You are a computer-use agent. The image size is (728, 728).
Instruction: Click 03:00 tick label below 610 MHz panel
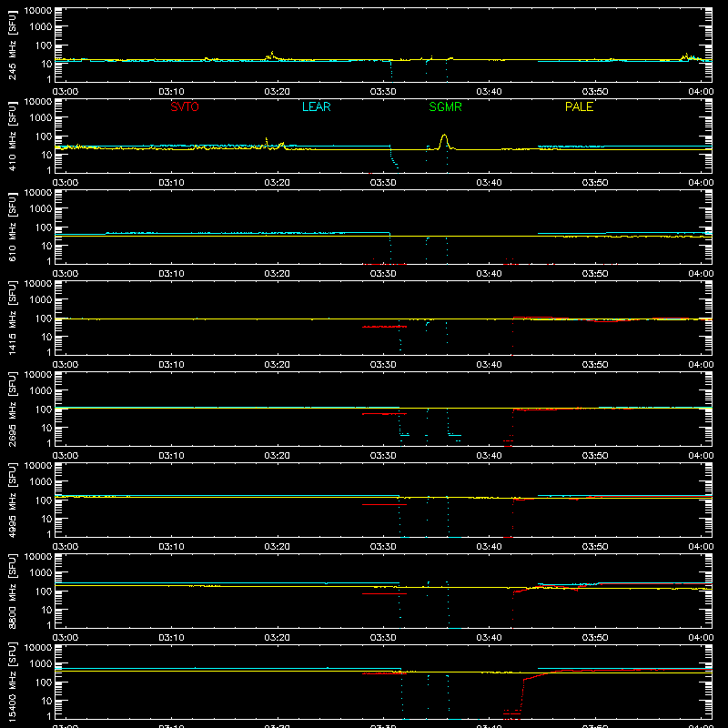66,274
